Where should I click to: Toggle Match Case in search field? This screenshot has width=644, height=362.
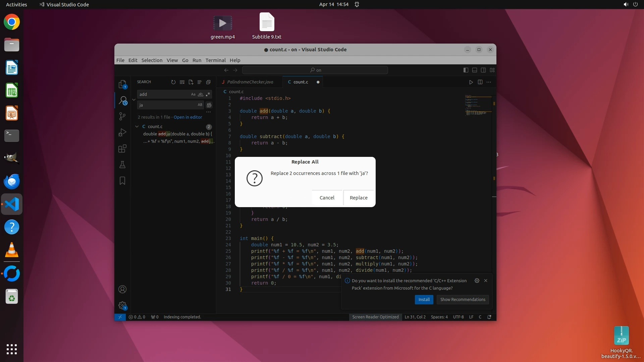tap(193, 95)
